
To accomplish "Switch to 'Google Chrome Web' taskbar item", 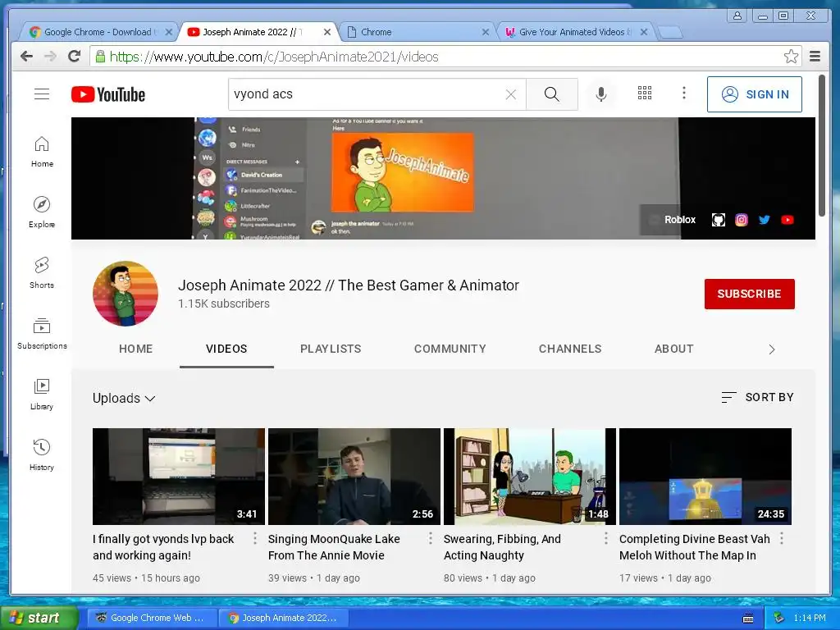I will click(x=152, y=618).
